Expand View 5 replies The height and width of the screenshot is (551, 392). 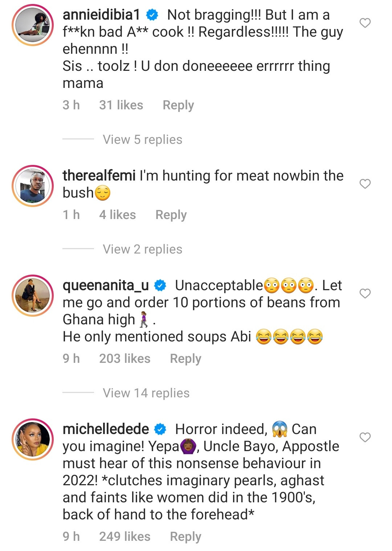click(x=142, y=139)
